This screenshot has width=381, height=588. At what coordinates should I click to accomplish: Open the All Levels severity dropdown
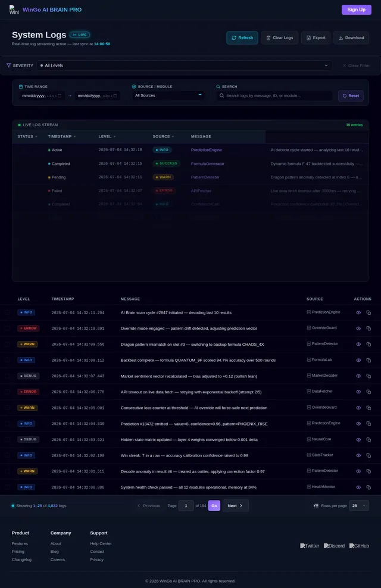185,65
